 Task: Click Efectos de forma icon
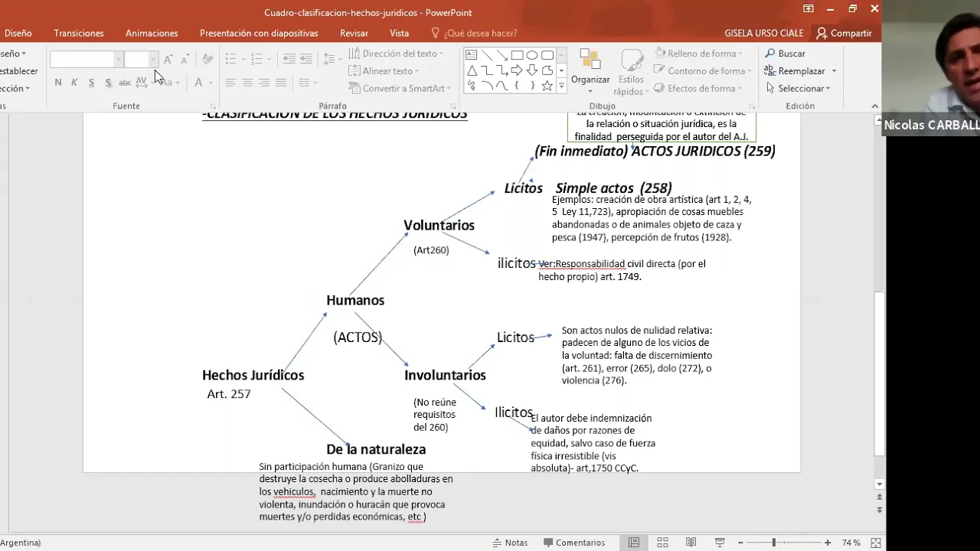coord(659,88)
